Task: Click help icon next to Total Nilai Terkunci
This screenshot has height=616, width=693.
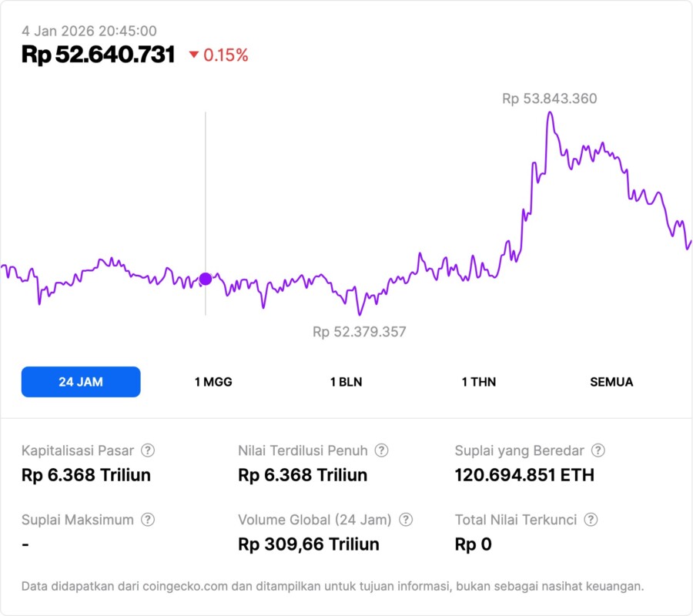Action: coord(591,520)
